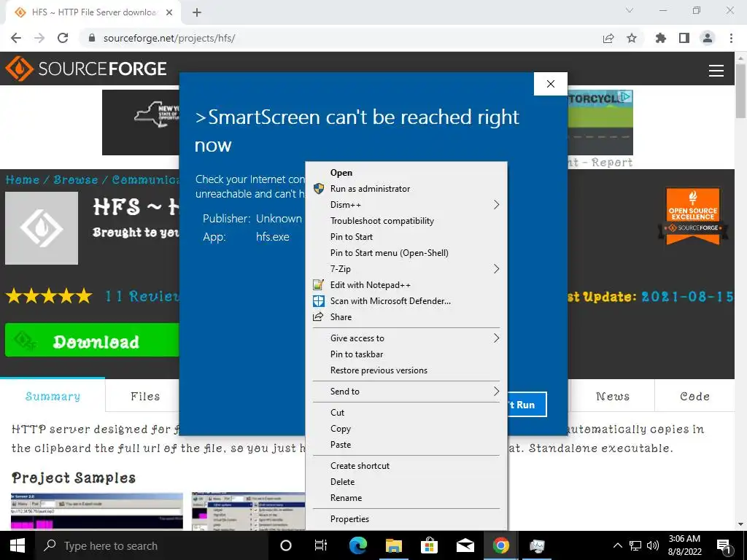Open a new browser tab

point(197,12)
